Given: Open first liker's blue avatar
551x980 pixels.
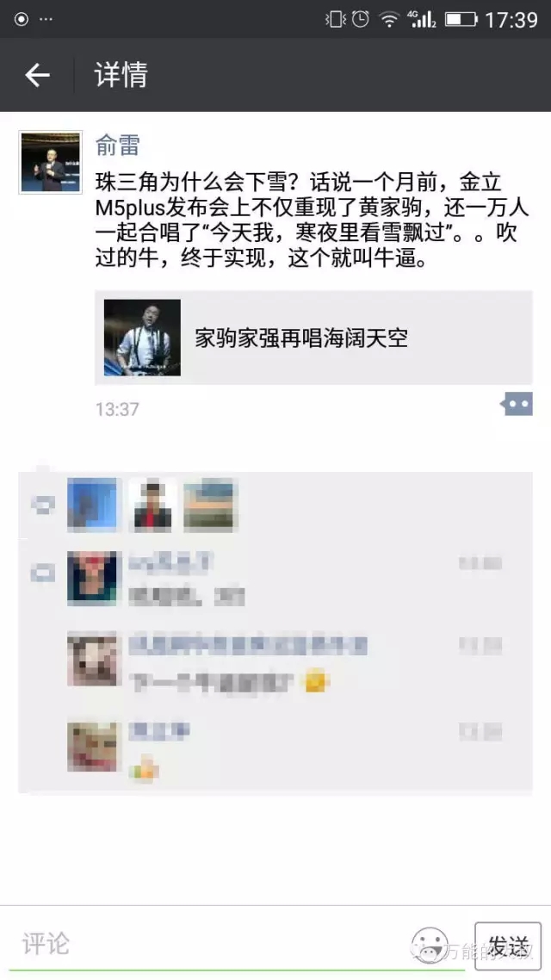Looking at the screenshot, I should 92,505.
